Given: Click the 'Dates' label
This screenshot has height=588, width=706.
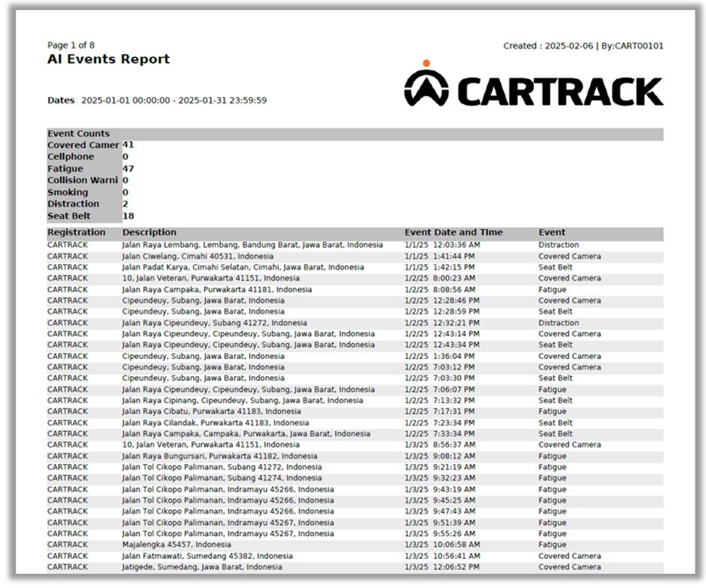Looking at the screenshot, I should (61, 100).
